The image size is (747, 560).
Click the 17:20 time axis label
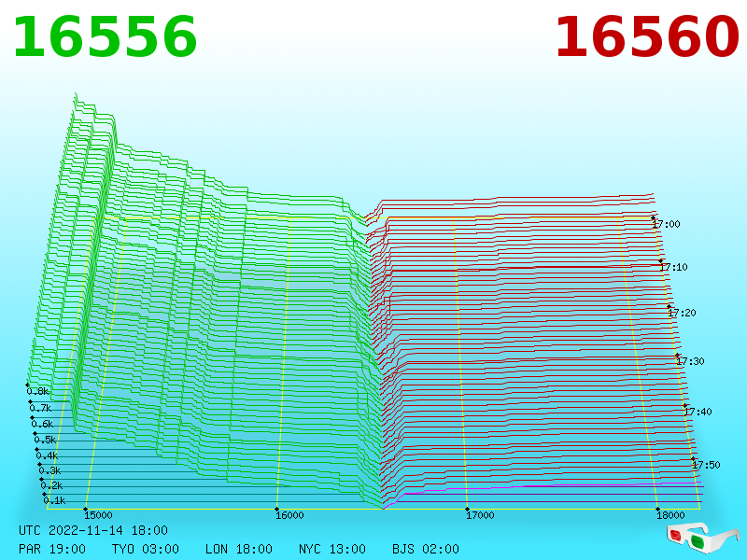click(x=682, y=313)
